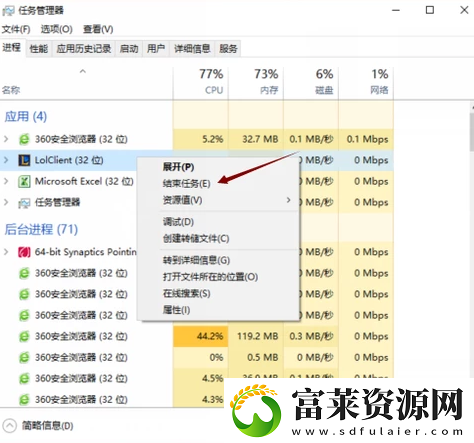Click the 0.1 Mbps network cell

[366, 139]
